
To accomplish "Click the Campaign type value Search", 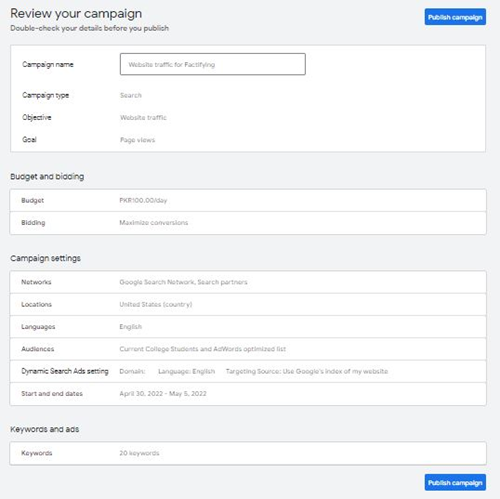I will pos(131,95).
